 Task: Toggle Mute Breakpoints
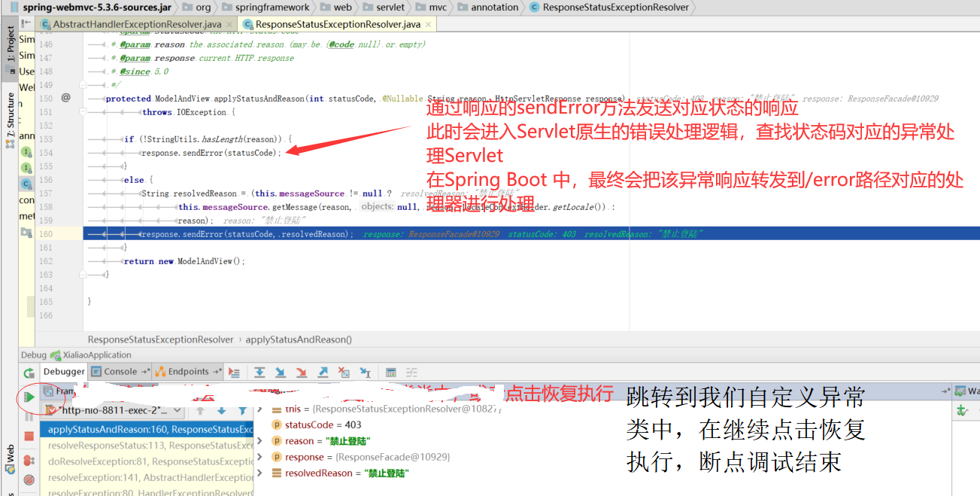click(x=29, y=479)
